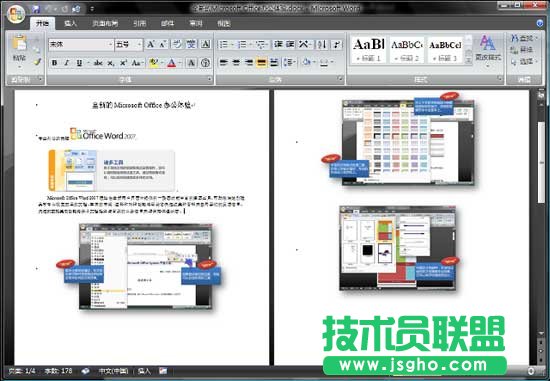The width and height of the screenshot is (550, 381).
Task: Switch to the Page Layout tab
Action: click(x=105, y=24)
